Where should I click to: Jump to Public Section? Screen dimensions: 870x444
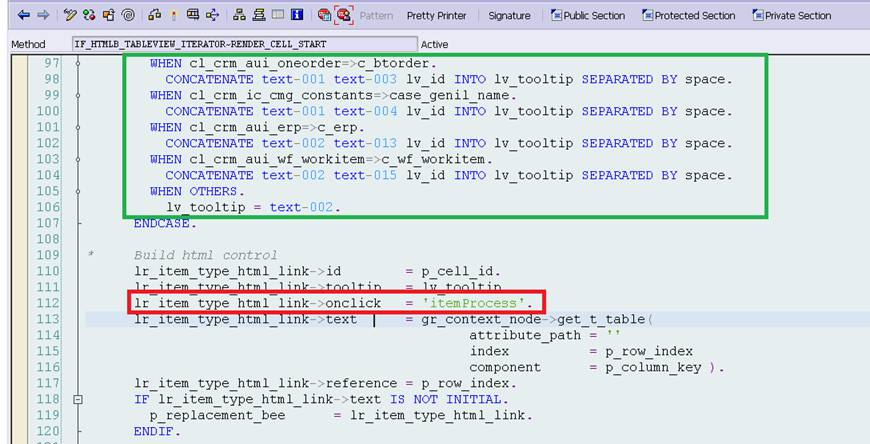[x=588, y=16]
